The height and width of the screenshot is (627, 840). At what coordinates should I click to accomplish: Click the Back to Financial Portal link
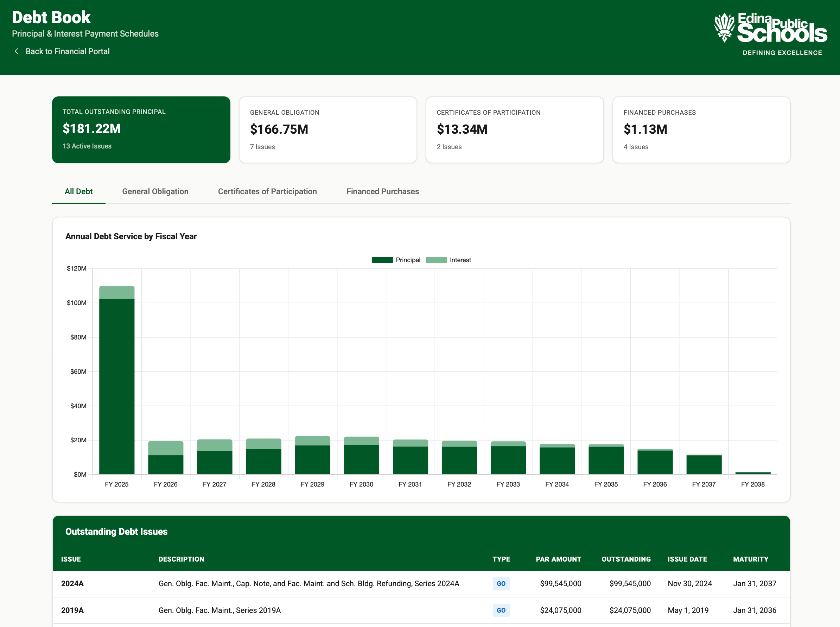click(x=68, y=51)
